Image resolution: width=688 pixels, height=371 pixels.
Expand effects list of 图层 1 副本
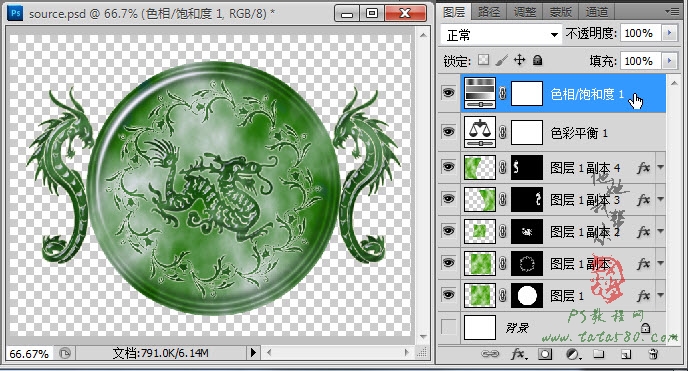[661, 264]
